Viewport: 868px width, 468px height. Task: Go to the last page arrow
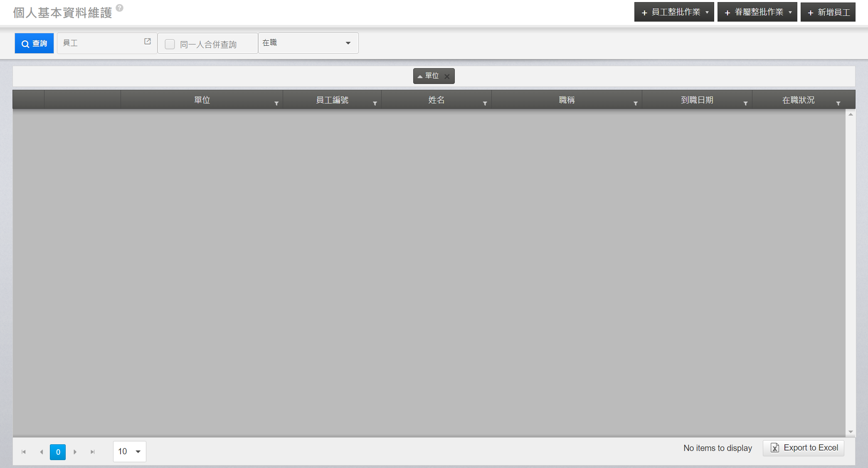(93, 452)
